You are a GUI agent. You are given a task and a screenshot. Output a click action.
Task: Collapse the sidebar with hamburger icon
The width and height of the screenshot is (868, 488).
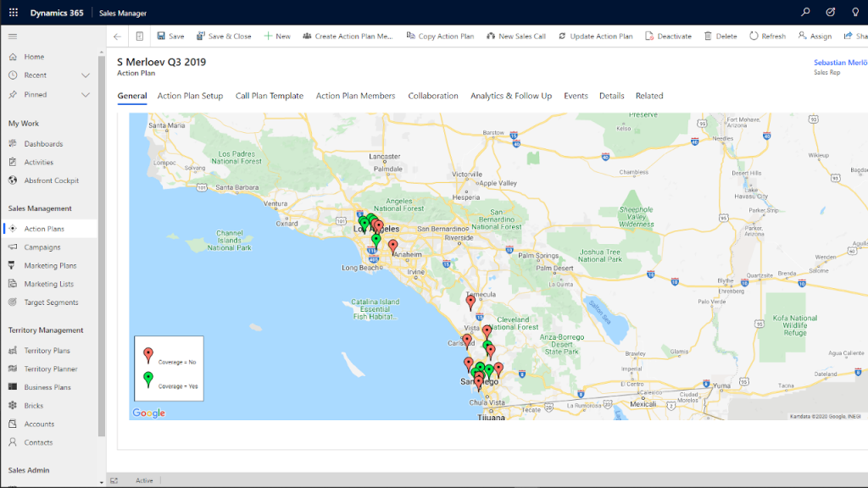click(x=13, y=36)
